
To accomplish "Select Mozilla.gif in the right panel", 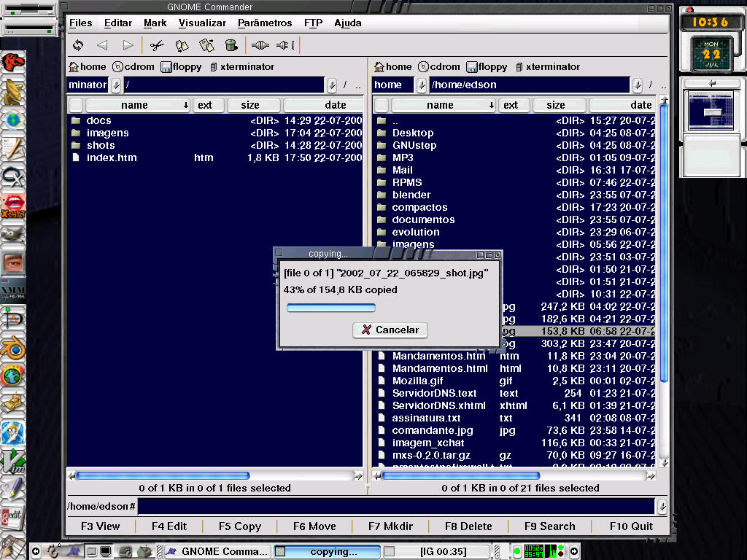I will pos(514,381).
